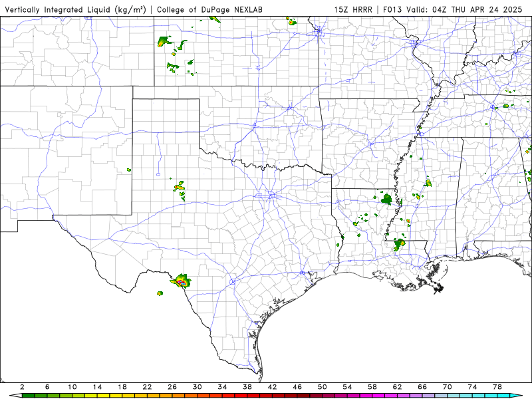
Task: Click the colorbar label "42"
Action: (x=273, y=387)
